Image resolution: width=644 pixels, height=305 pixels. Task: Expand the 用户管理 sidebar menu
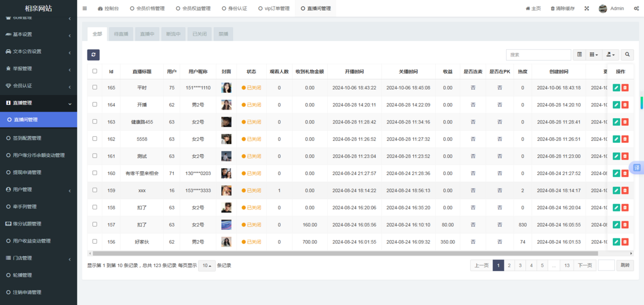click(38, 190)
